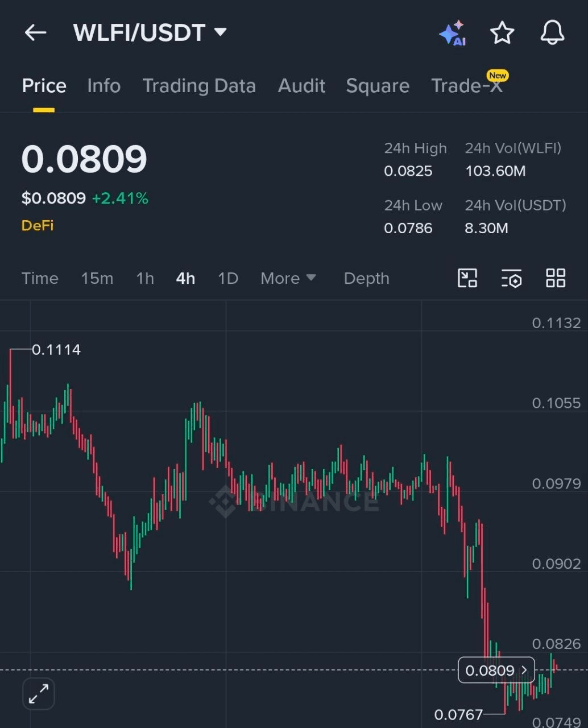The width and height of the screenshot is (588, 728).
Task: Tap the back arrow icon
Action: coord(35,33)
